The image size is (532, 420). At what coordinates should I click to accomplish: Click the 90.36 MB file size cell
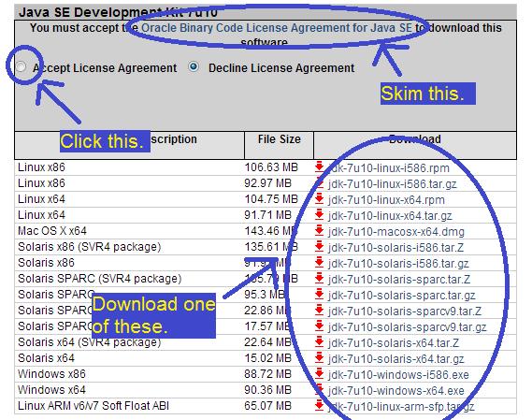(267, 390)
